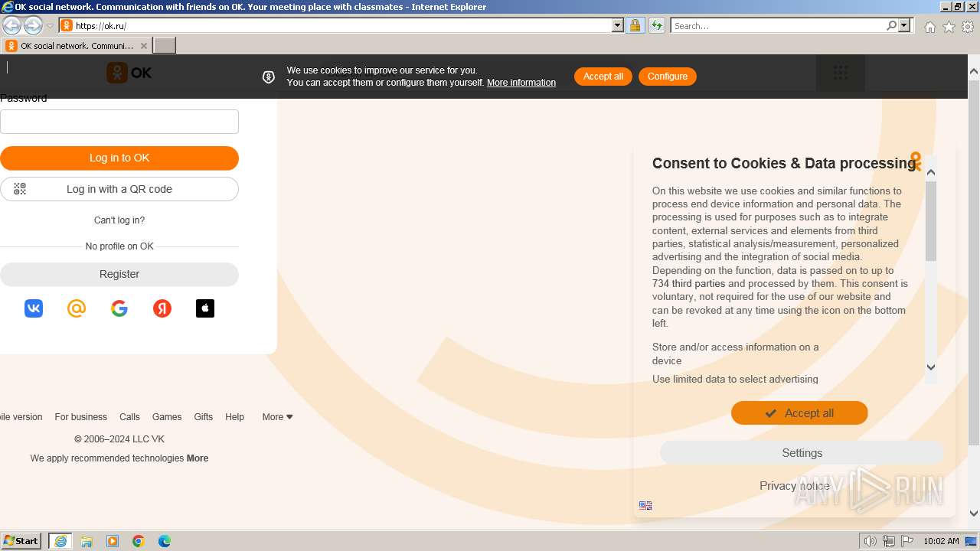Click the consent panel scroll down arrow

pyautogui.click(x=931, y=367)
